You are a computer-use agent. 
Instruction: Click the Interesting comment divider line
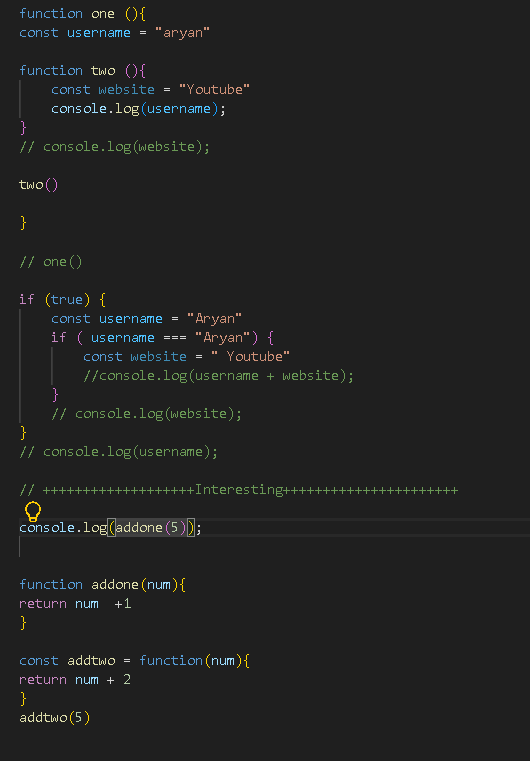click(x=239, y=490)
